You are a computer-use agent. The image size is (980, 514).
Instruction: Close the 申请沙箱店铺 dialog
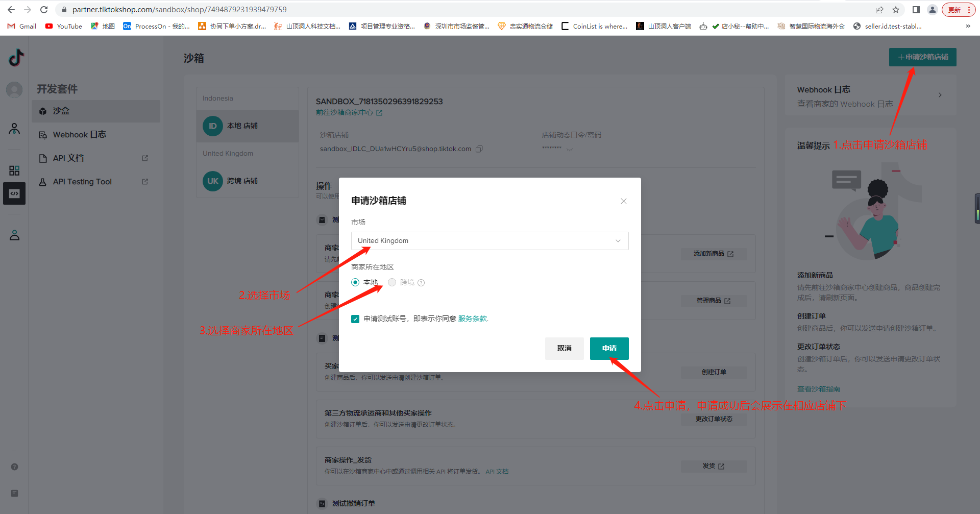click(x=623, y=201)
